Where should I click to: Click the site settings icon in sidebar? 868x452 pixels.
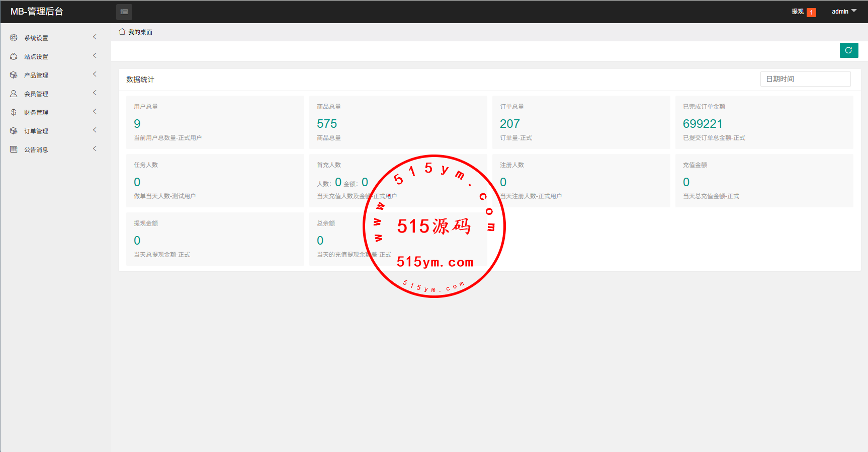pos(14,56)
